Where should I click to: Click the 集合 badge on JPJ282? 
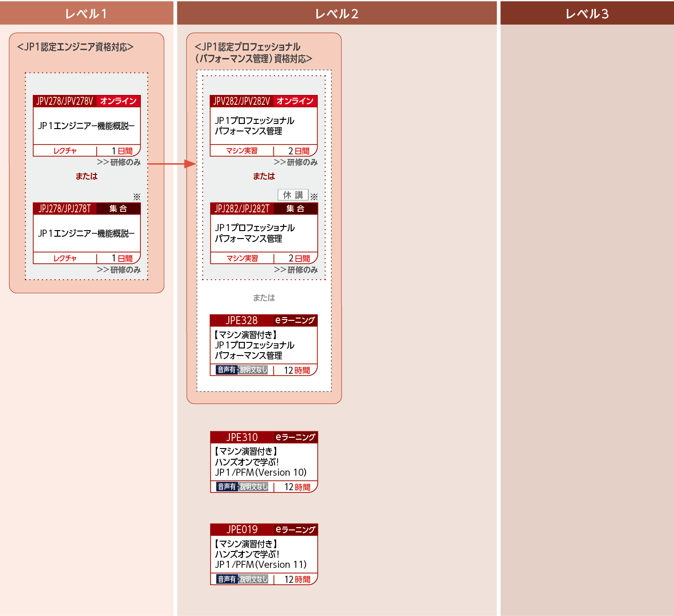(295, 209)
